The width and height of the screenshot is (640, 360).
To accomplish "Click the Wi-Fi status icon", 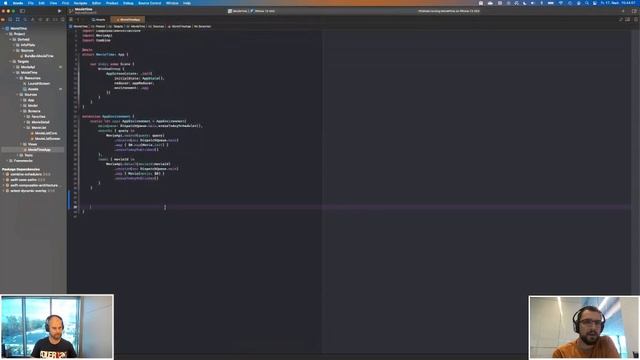I will click(560, 3).
